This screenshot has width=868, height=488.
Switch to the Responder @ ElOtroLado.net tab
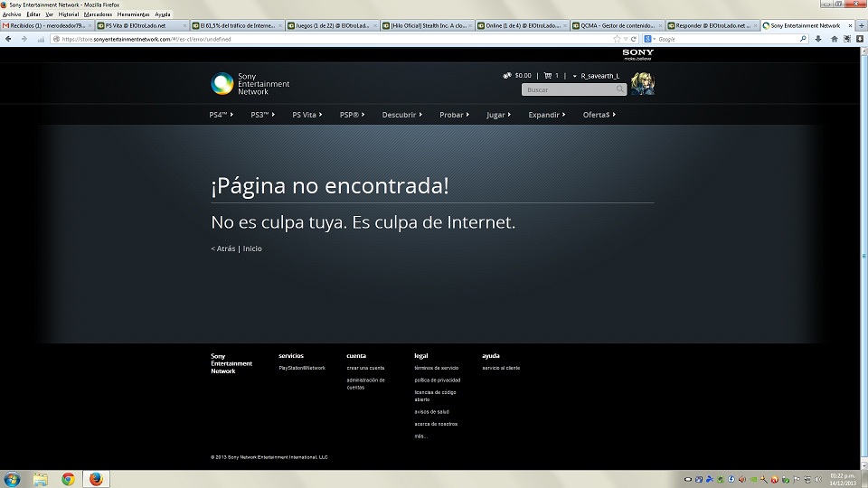(712, 25)
